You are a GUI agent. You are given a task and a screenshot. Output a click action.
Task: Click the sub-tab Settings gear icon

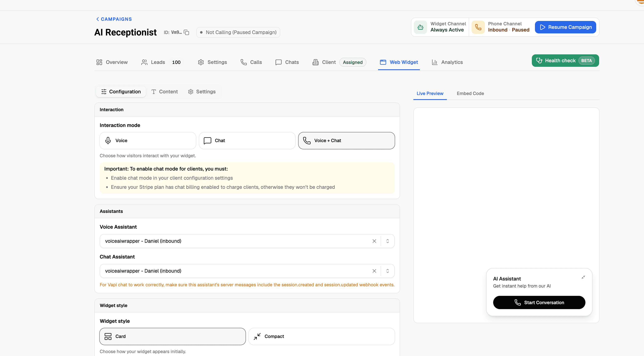click(191, 92)
